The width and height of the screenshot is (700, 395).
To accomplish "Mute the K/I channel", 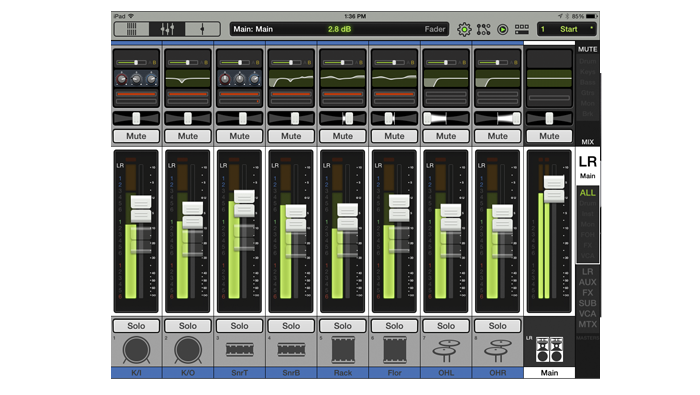I will [136, 136].
